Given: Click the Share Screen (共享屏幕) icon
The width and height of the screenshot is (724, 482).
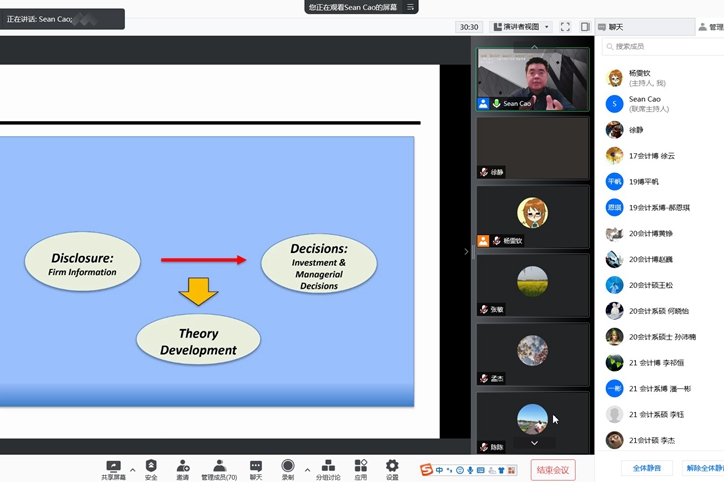Looking at the screenshot, I should click(113, 467).
